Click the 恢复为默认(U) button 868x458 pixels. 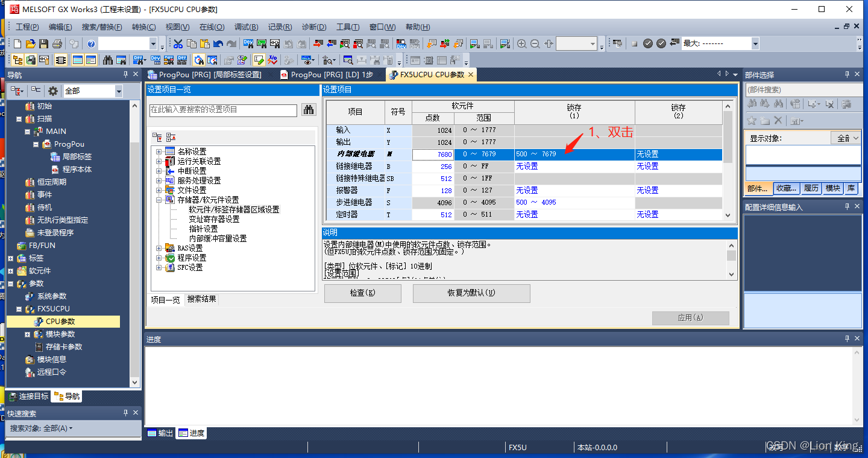tap(471, 293)
